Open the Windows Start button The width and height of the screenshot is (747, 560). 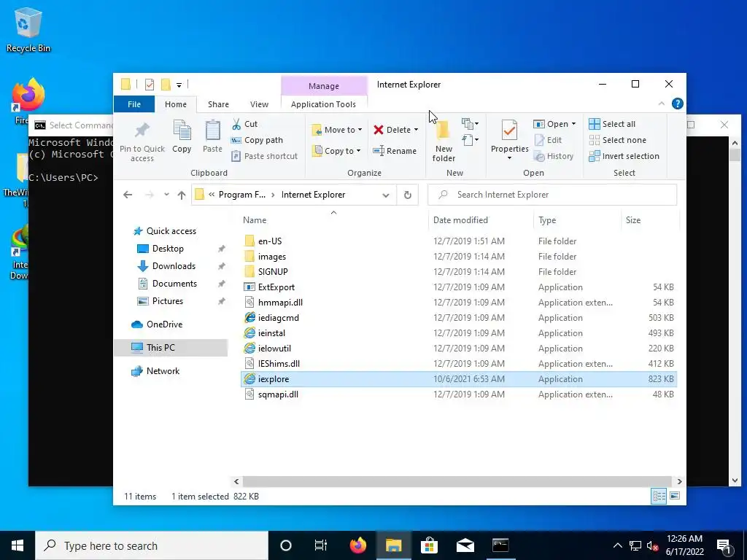(x=18, y=545)
